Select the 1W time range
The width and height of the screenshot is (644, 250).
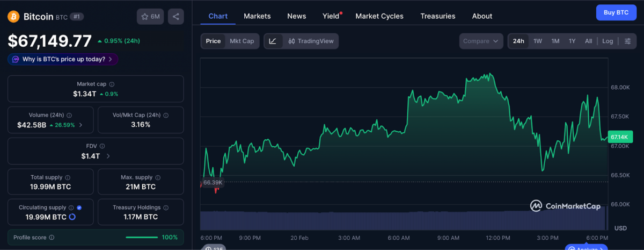tap(538, 41)
